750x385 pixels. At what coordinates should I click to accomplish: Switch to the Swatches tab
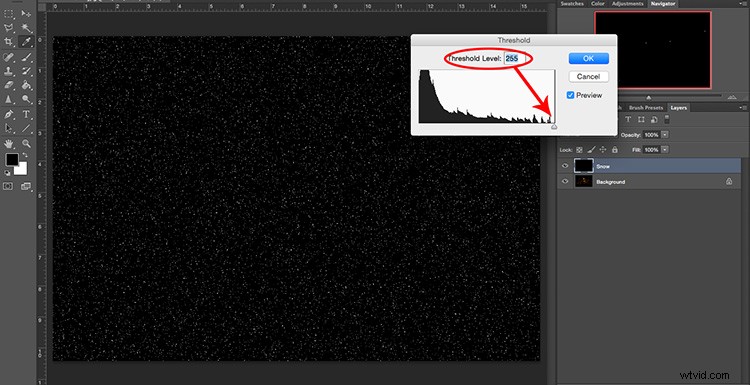click(573, 4)
